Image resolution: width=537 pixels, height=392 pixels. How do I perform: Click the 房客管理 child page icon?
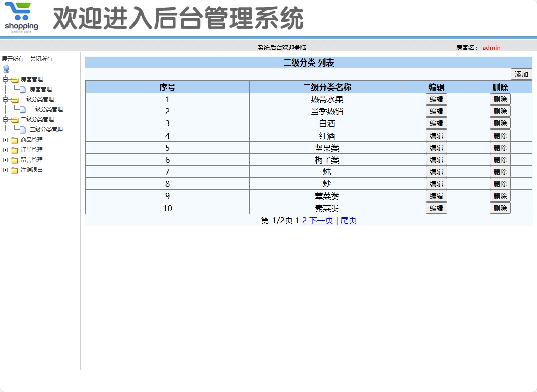(x=23, y=89)
